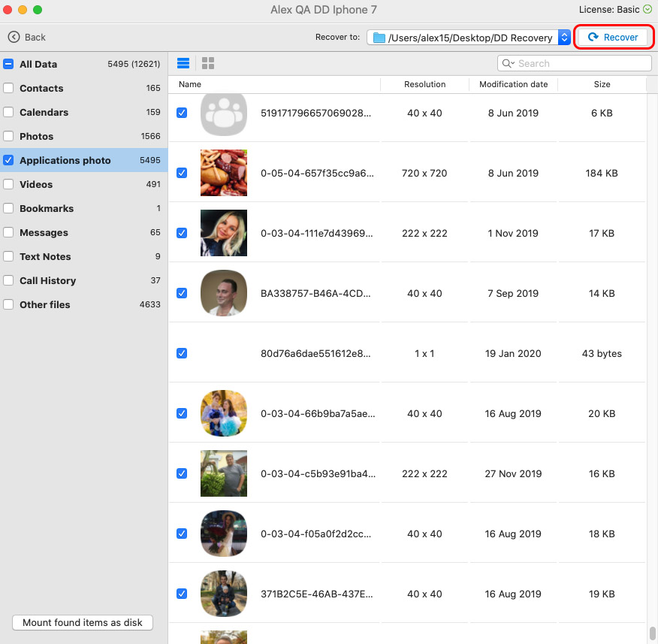
Task: Sort by Name column header
Action: point(274,84)
